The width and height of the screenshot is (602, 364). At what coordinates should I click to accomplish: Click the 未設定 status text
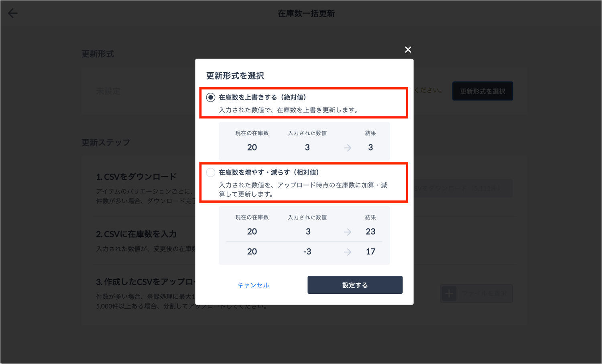pyautogui.click(x=108, y=91)
